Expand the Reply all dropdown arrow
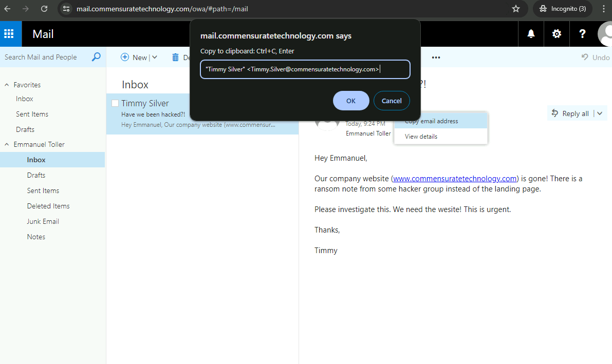This screenshot has height=364, width=612. pyautogui.click(x=600, y=113)
